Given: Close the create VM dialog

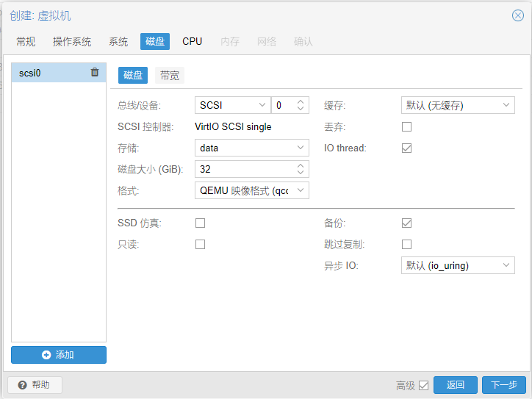Looking at the screenshot, I should click(x=517, y=15).
